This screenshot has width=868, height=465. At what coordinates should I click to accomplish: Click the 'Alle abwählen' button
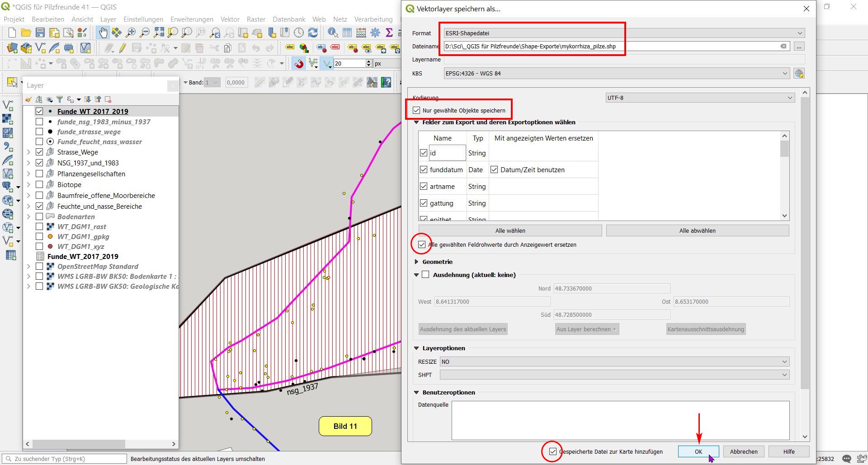(x=697, y=230)
